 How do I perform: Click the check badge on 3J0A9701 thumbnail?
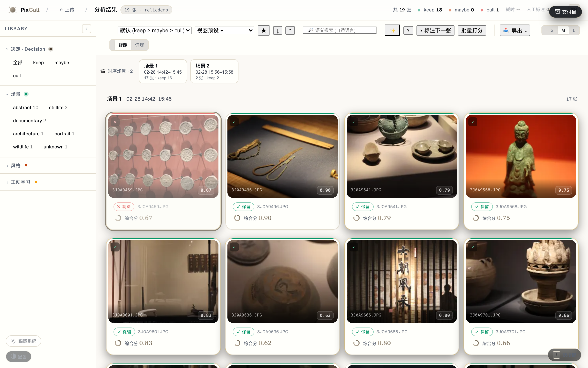pyautogui.click(x=473, y=247)
